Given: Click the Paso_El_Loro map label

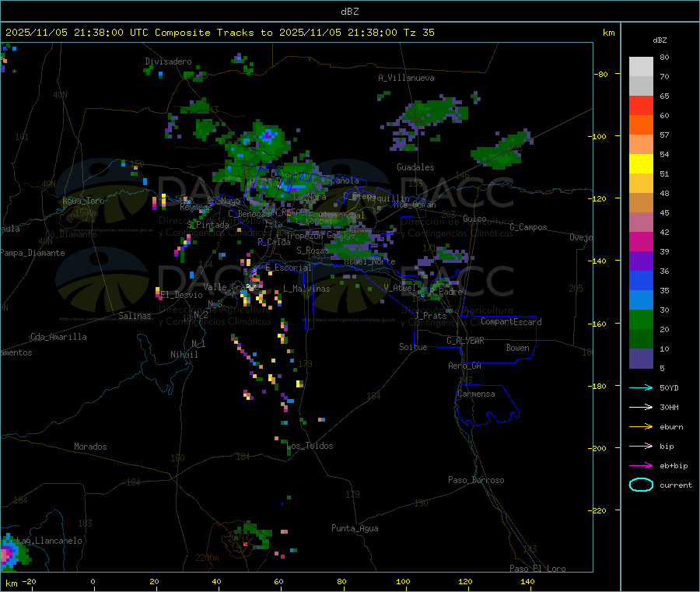Looking at the screenshot, I should 538,569.
